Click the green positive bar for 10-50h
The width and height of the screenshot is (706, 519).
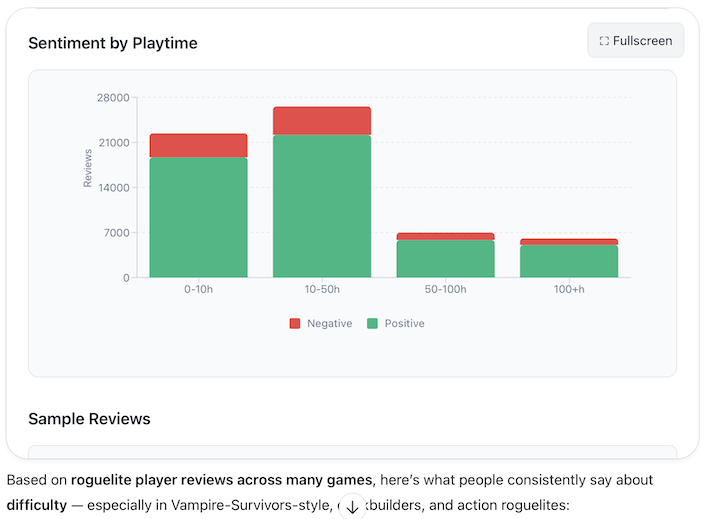pos(322,206)
